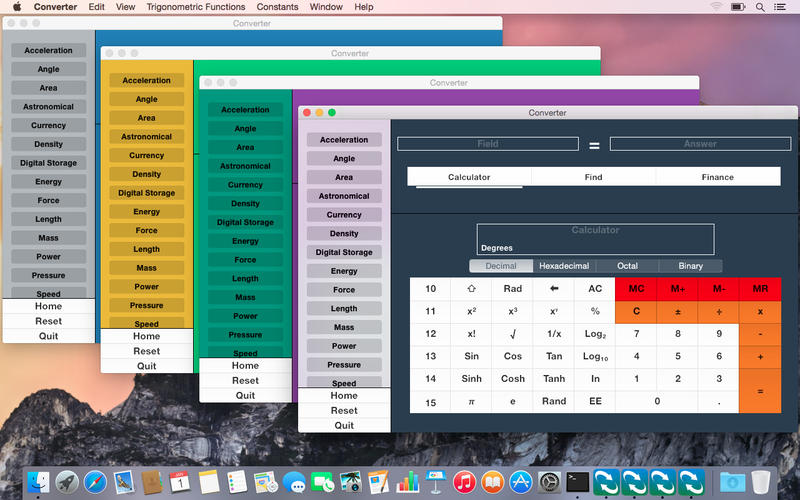Switch to the Find tab
Image resolution: width=800 pixels, height=500 pixels.
[593, 177]
